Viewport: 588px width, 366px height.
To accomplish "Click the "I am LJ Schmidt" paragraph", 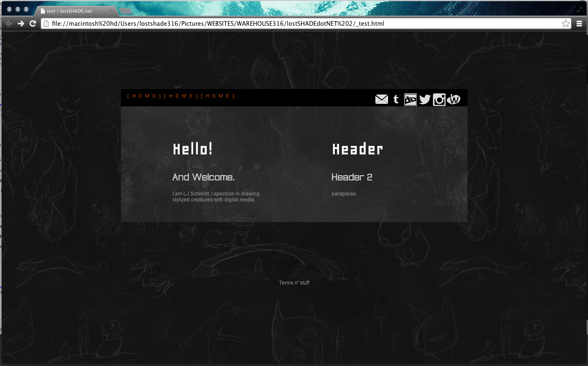I will (x=216, y=197).
